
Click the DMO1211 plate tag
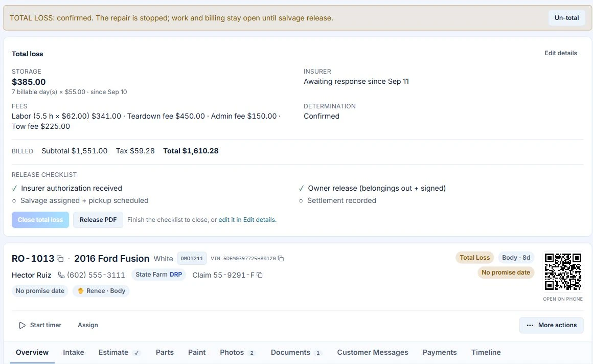tap(192, 259)
